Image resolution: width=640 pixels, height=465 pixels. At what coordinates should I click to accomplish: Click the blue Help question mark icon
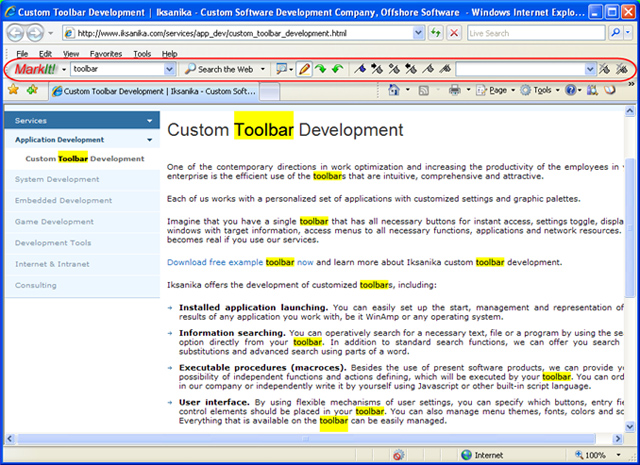click(570, 90)
